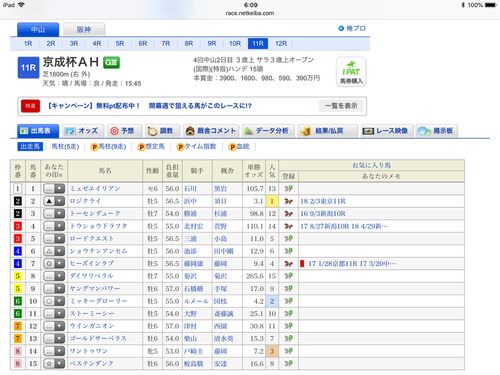This screenshot has height=375, width=500.
Task: Switch to the 阪神 racecourse tab
Action: pyautogui.click(x=84, y=30)
